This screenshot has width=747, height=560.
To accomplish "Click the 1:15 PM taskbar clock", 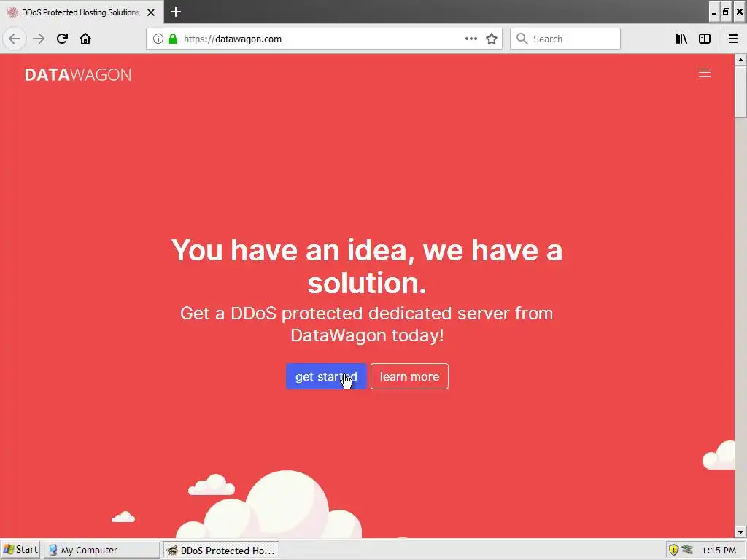I will click(719, 550).
